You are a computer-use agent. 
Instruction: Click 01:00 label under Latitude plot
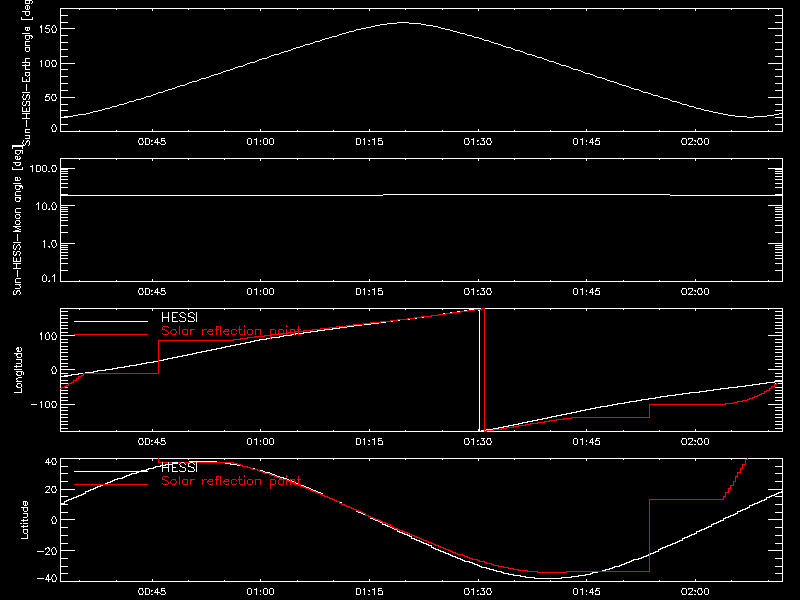point(260,592)
